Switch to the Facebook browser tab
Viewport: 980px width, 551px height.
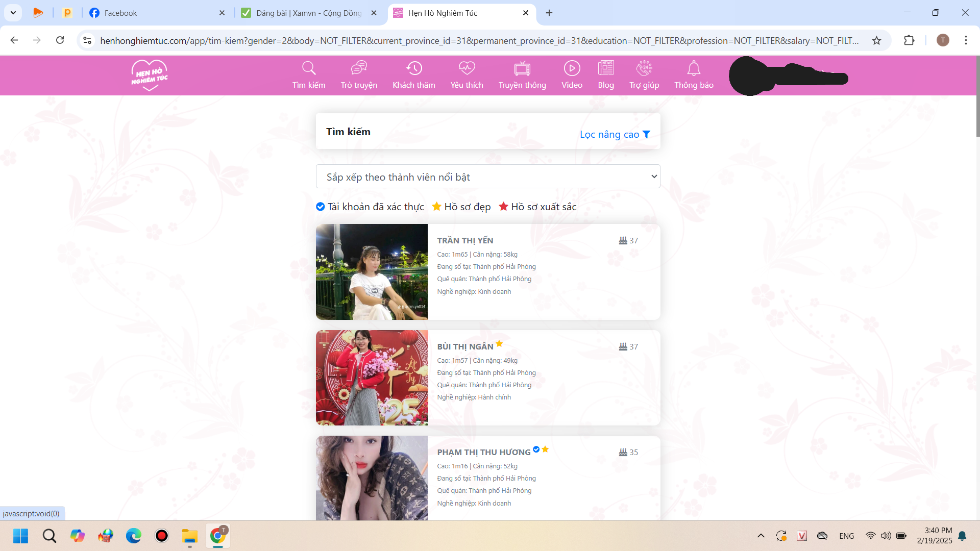coord(120,13)
